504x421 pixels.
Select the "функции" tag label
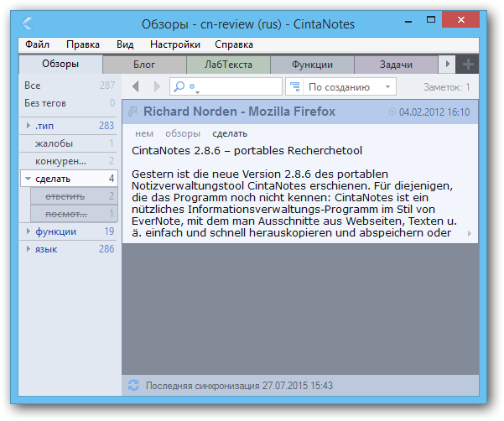pos(55,231)
